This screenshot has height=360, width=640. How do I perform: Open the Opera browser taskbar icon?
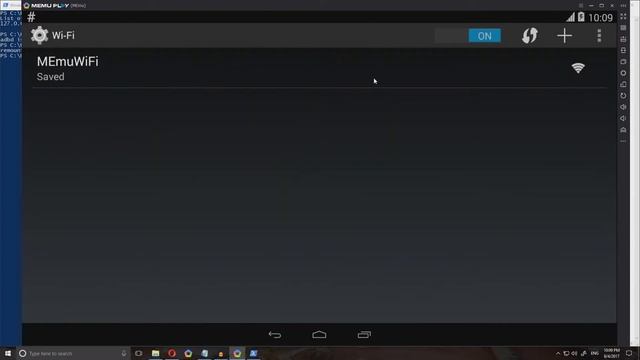click(x=172, y=353)
